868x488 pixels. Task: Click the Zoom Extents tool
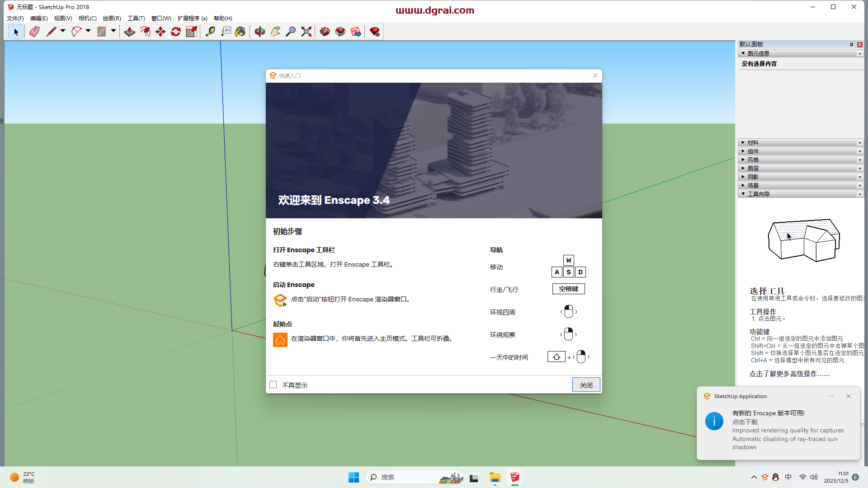click(307, 32)
